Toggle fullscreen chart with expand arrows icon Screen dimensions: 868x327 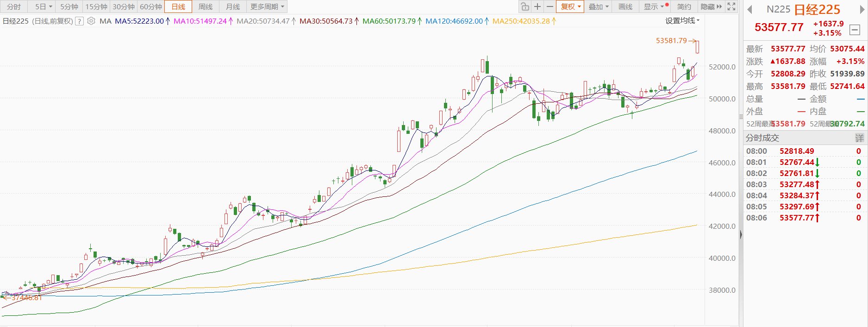pos(731,6)
